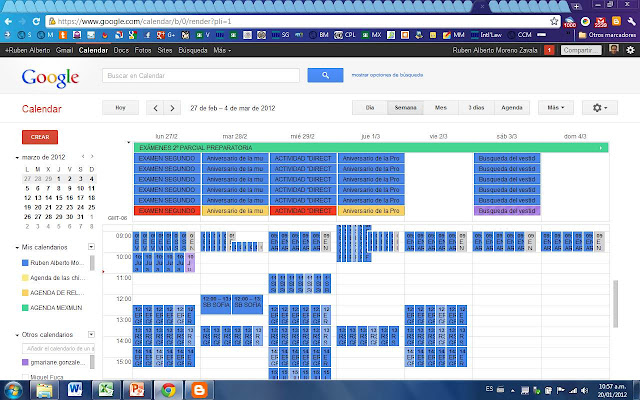This screenshot has height=400, width=640.
Task: Open the Gmail checker extension icon
Action: [x=601, y=21]
